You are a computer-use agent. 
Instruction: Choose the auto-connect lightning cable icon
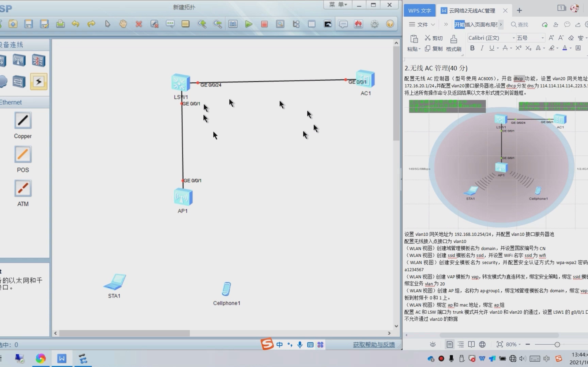[39, 82]
